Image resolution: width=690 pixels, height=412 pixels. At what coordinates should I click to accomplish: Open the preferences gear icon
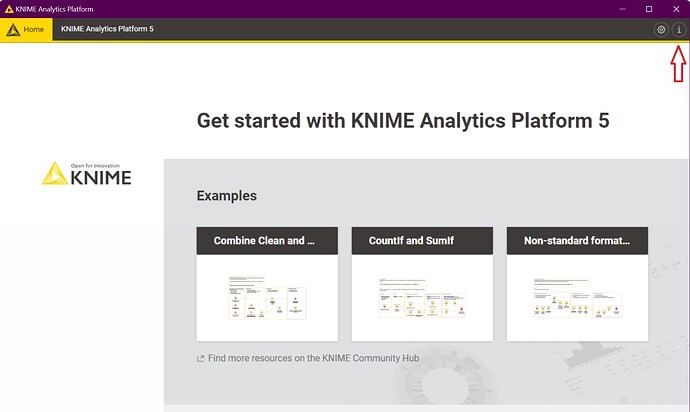pyautogui.click(x=661, y=30)
